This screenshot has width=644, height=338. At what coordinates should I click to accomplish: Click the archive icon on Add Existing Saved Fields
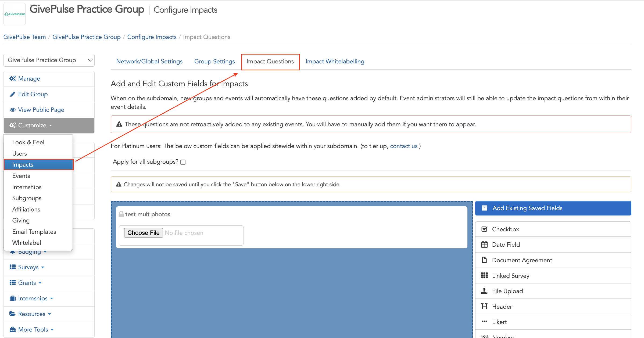(484, 208)
